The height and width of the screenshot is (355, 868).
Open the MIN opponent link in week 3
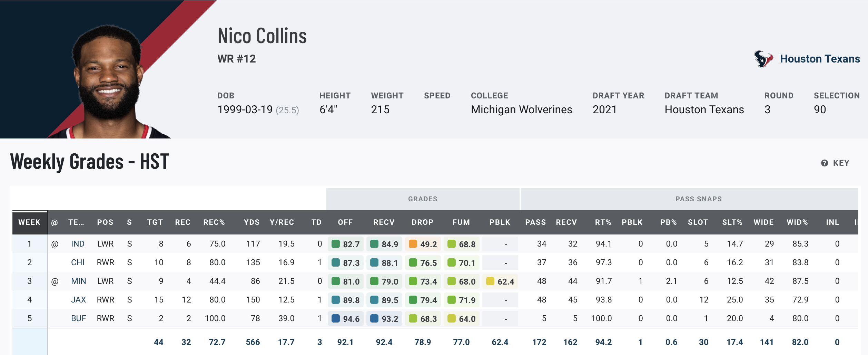coord(78,281)
